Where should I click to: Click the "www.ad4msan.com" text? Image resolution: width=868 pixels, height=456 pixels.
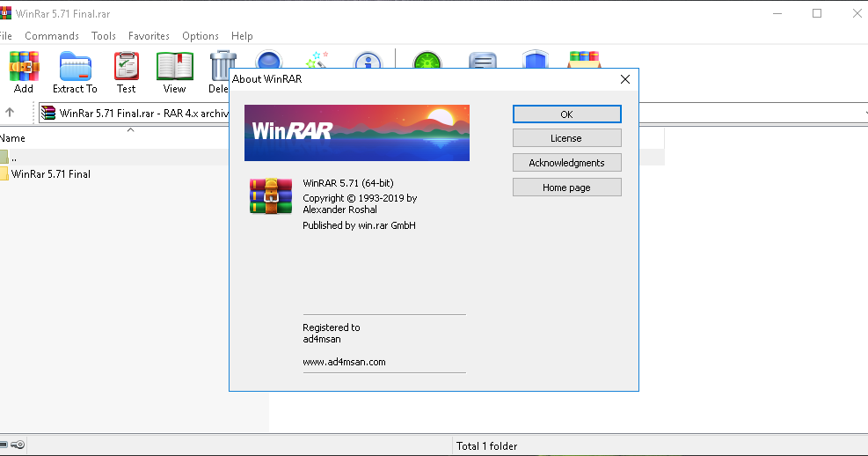pyautogui.click(x=345, y=362)
